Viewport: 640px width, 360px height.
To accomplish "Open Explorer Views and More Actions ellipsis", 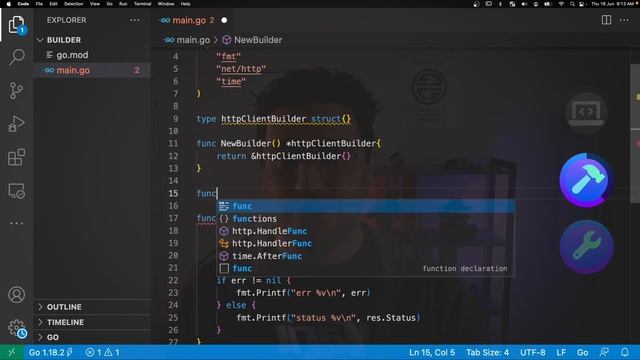I will coord(135,20).
